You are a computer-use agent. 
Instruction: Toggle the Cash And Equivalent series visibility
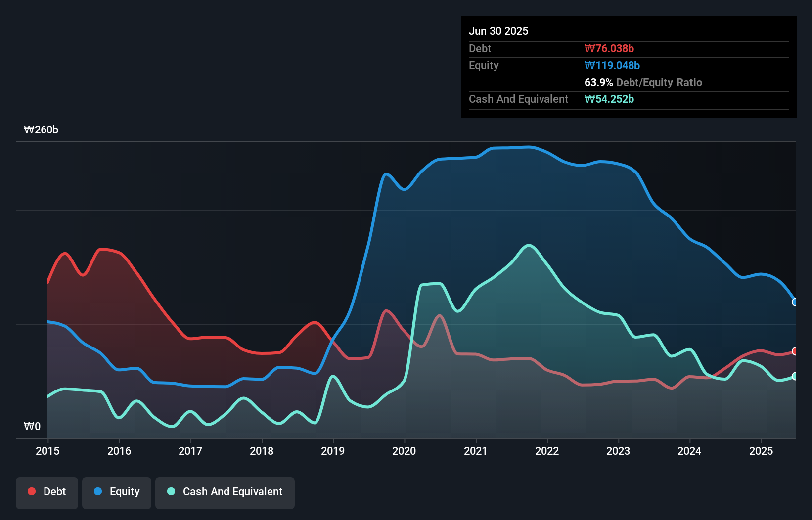[x=225, y=492]
